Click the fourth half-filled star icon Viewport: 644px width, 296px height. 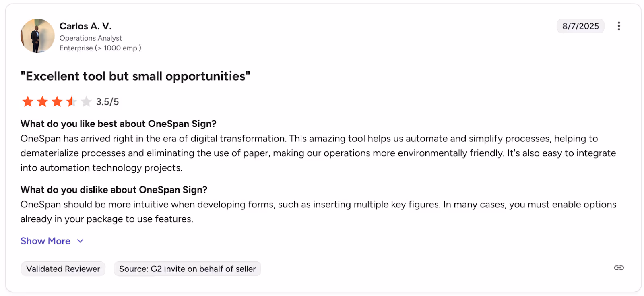click(72, 101)
